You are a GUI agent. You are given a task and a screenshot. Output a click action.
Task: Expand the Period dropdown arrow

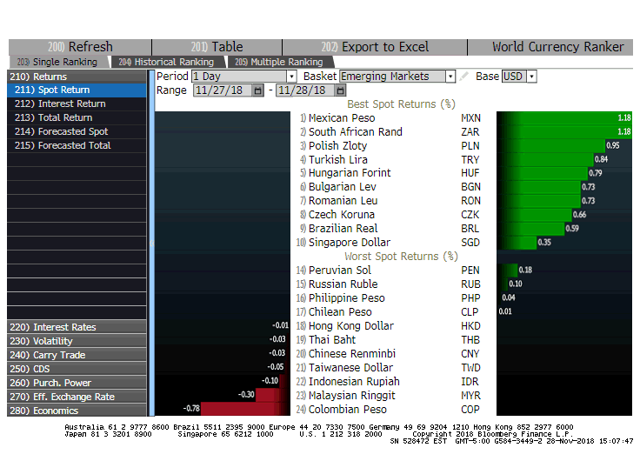(x=291, y=76)
